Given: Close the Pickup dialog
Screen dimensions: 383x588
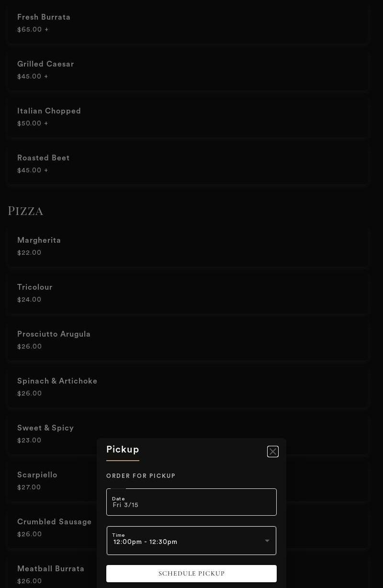Looking at the screenshot, I should [x=273, y=452].
